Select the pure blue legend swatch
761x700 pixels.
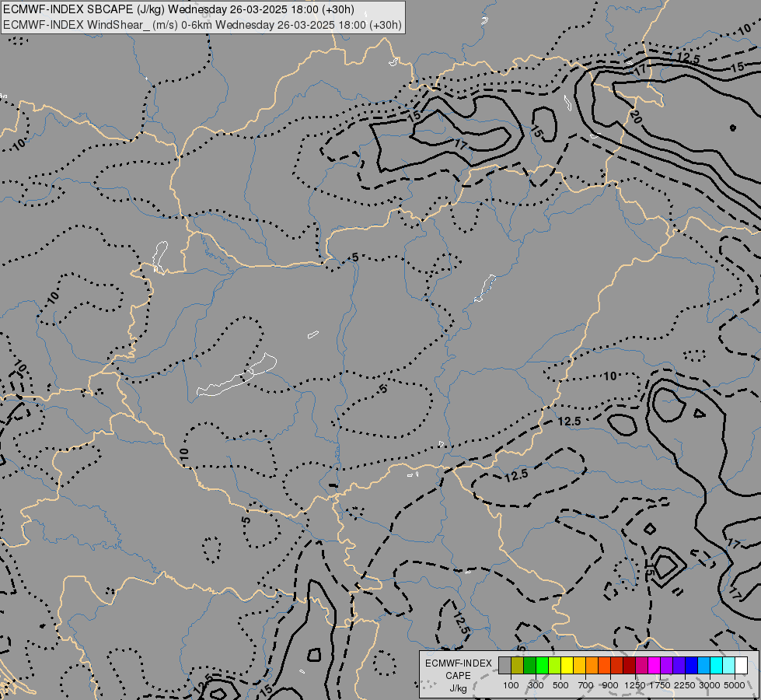[x=692, y=665]
